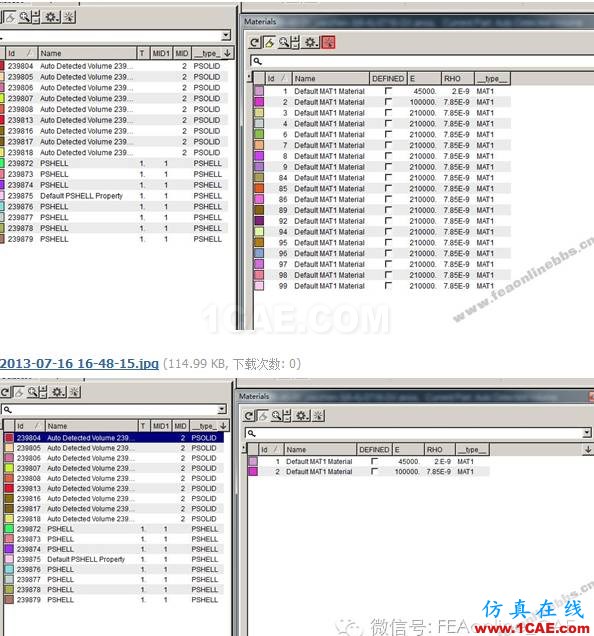This screenshot has height=636, width=594.
Task: Open search field dropdown arrow in lower properties list
Action: coord(222,409)
